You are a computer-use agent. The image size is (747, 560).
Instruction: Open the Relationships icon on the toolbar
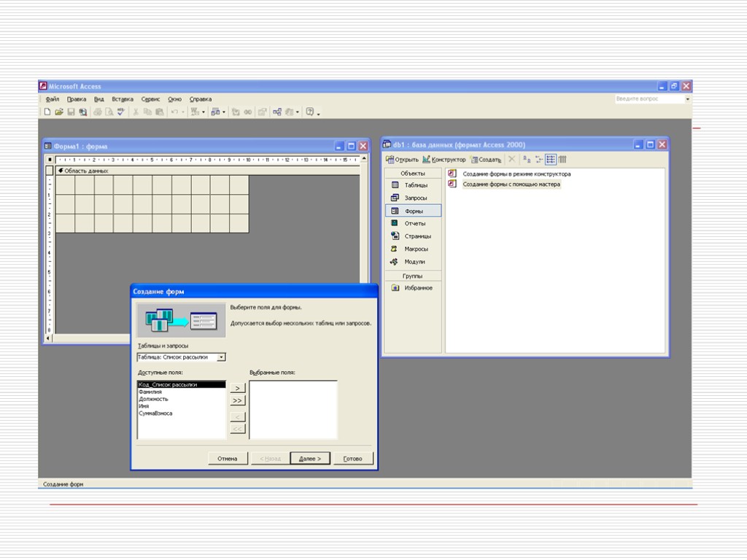[x=276, y=112]
